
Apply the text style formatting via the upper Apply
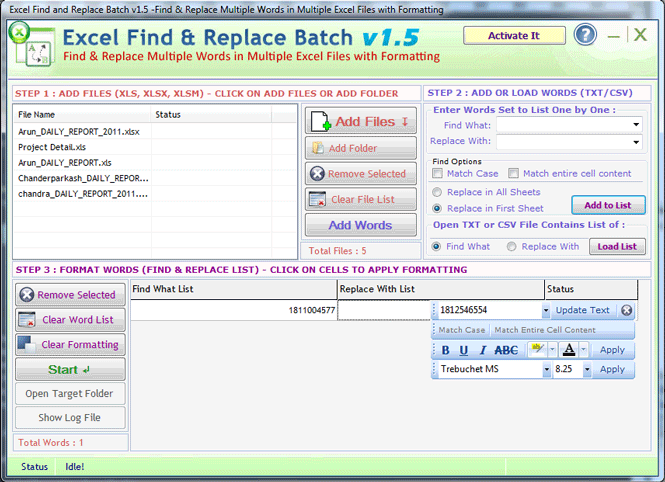click(x=612, y=350)
